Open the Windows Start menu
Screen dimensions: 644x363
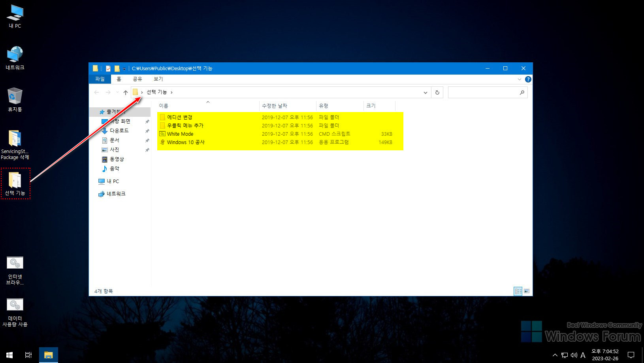pos(9,355)
